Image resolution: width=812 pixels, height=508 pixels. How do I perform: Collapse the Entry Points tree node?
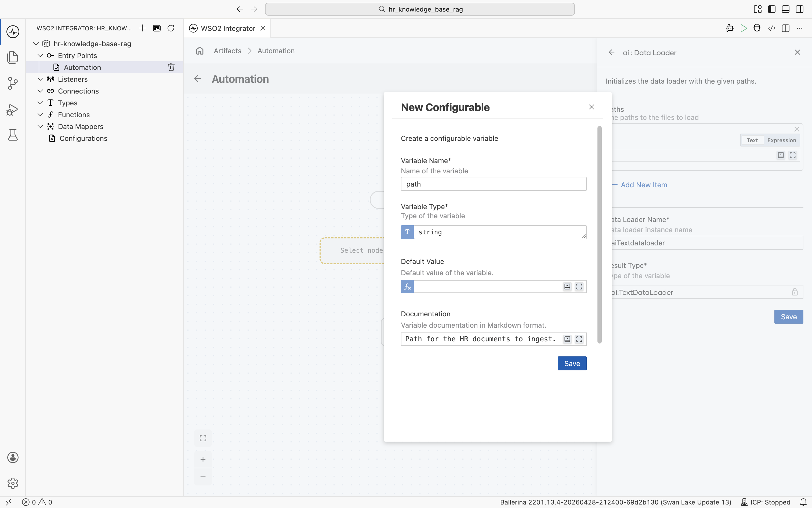pyautogui.click(x=40, y=55)
